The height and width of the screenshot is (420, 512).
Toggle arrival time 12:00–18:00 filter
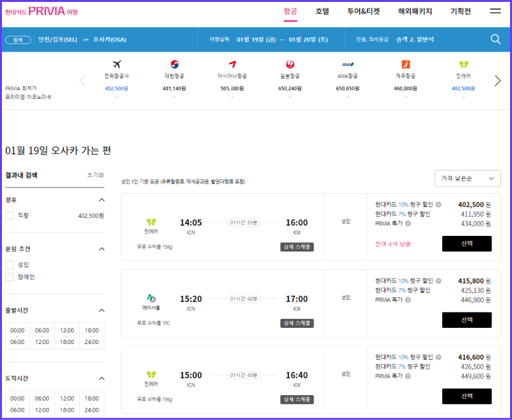pos(67,404)
